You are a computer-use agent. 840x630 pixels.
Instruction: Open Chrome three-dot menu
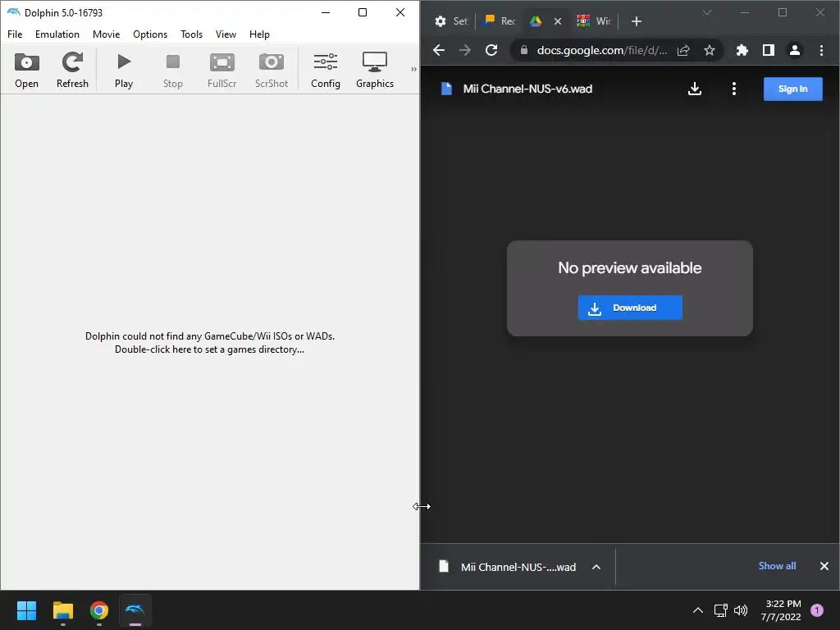click(x=821, y=50)
